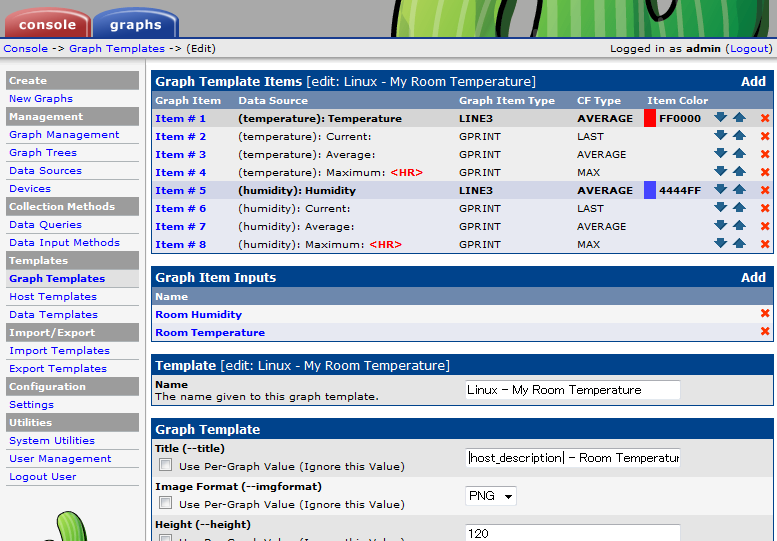The height and width of the screenshot is (541, 777).
Task: Open Data Queries in sidebar
Action: point(45,224)
